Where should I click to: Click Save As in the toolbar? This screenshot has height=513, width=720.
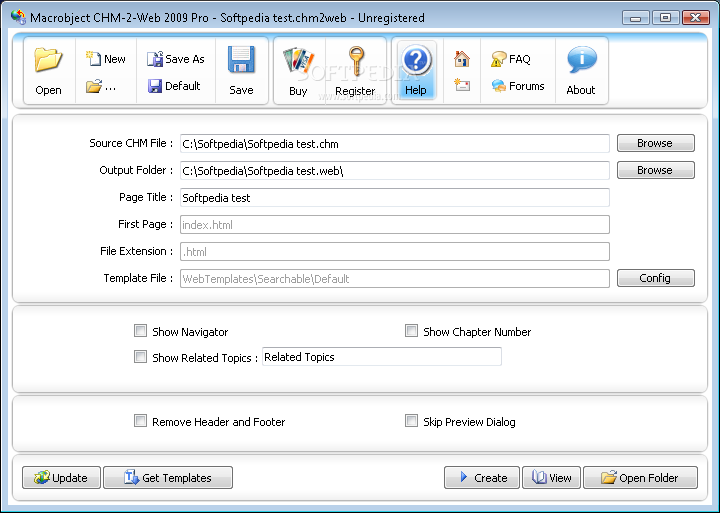pos(175,59)
